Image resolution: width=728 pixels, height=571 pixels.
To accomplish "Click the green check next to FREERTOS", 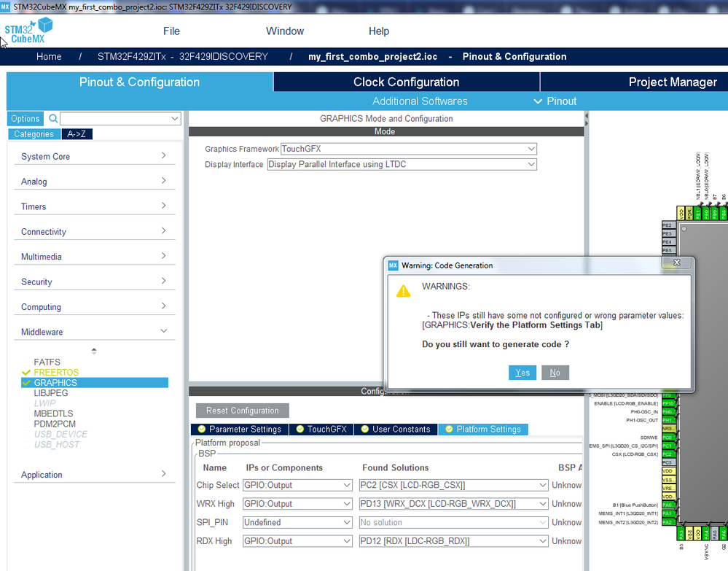I will (x=26, y=373).
